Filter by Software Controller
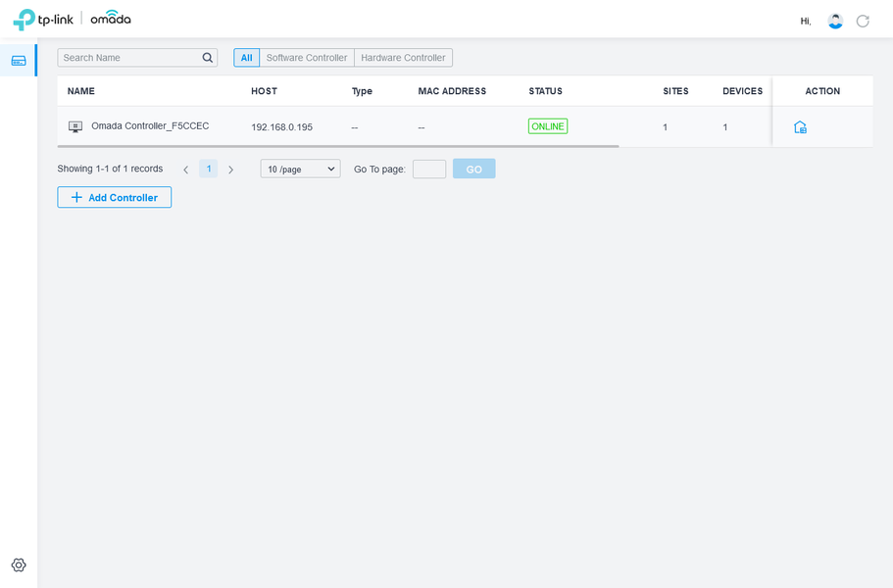This screenshot has width=893, height=588. pyautogui.click(x=307, y=58)
